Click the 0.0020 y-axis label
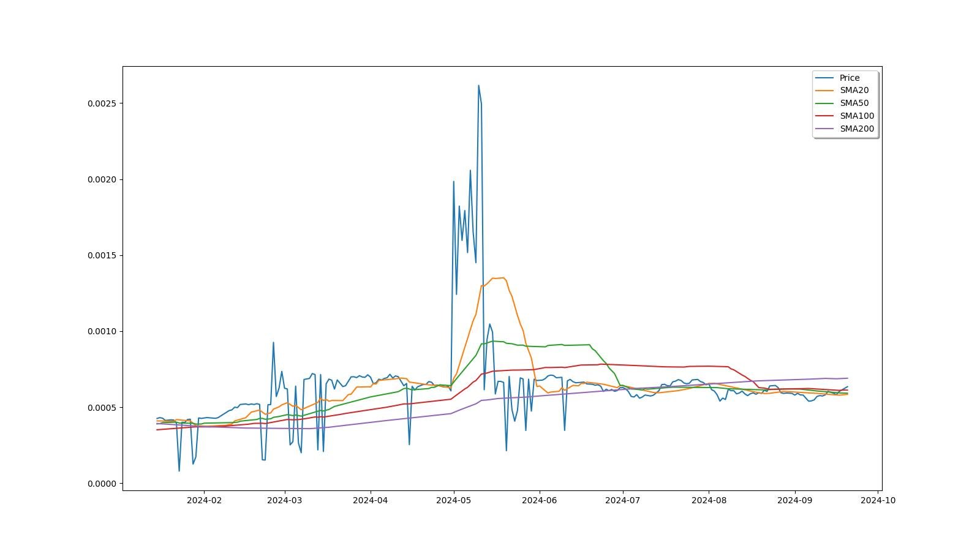This screenshot has width=980, height=551. point(102,179)
